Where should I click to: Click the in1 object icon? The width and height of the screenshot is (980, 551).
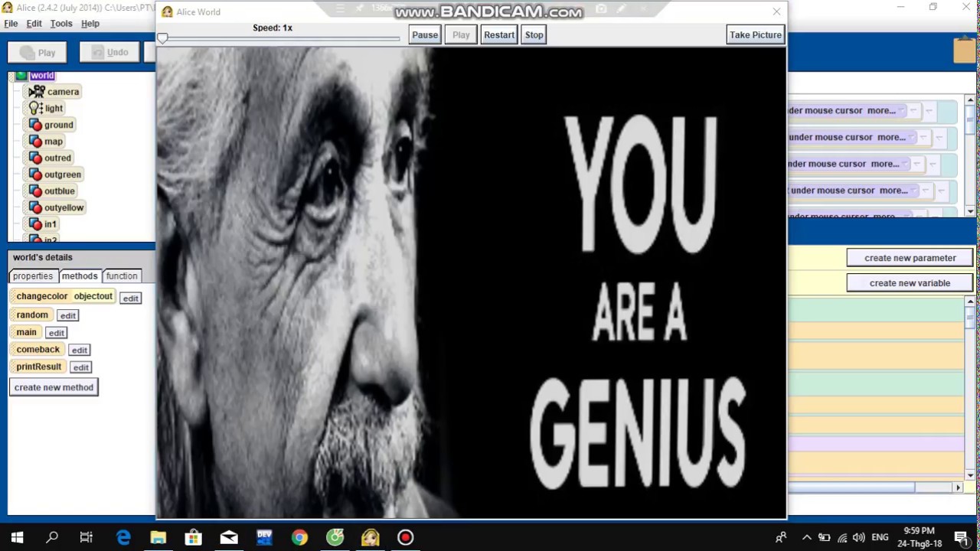point(35,224)
